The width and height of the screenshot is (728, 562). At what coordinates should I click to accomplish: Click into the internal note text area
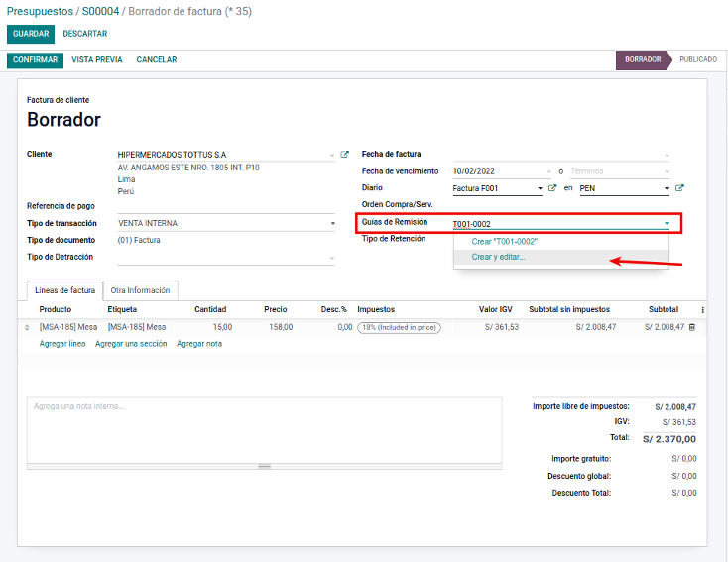click(x=264, y=428)
